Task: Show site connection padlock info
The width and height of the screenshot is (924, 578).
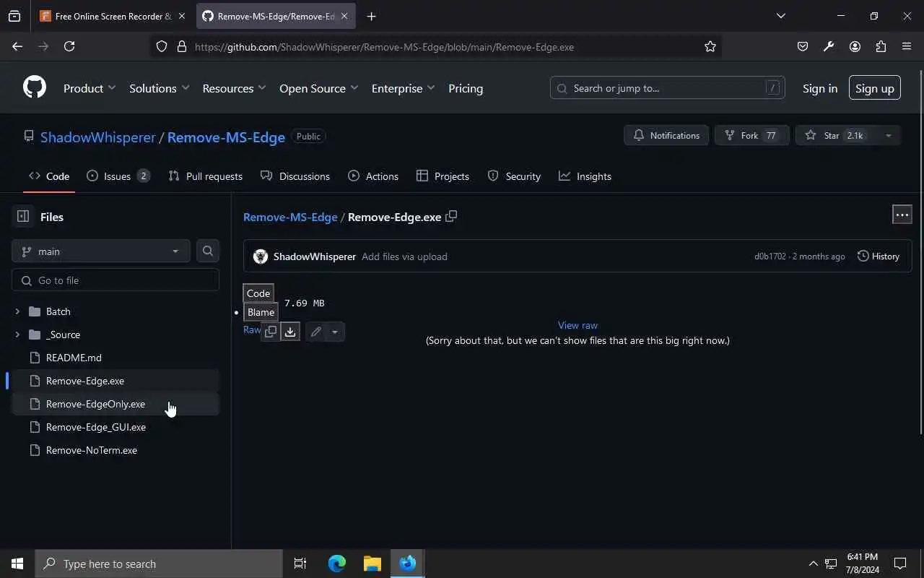Action: (182, 46)
